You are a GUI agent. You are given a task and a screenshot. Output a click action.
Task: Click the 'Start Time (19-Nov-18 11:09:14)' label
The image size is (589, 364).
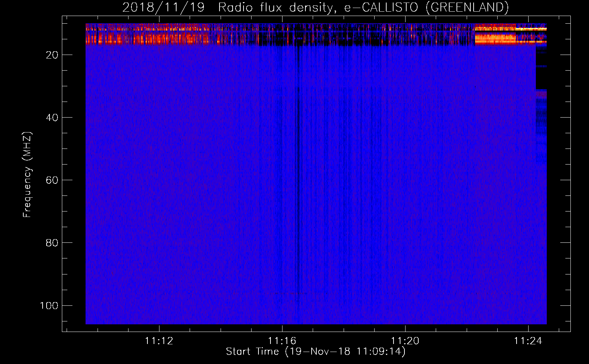click(316, 352)
